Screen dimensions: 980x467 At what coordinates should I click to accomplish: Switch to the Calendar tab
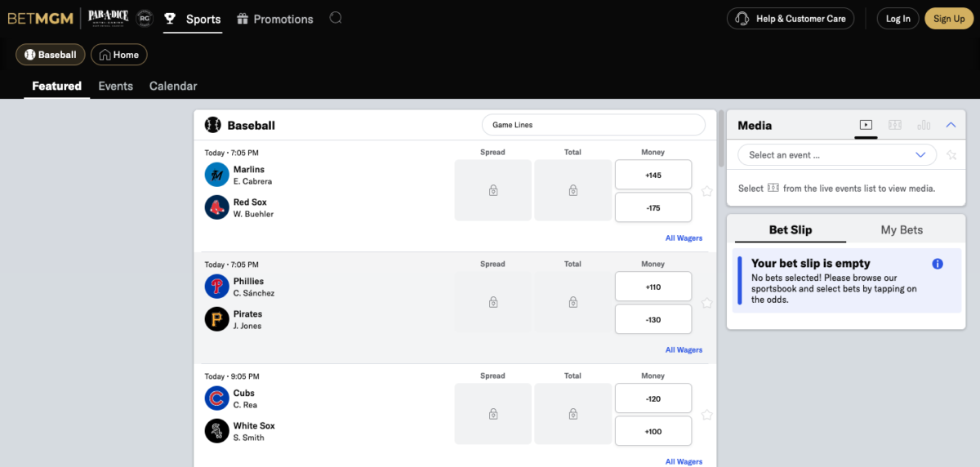coord(173,86)
